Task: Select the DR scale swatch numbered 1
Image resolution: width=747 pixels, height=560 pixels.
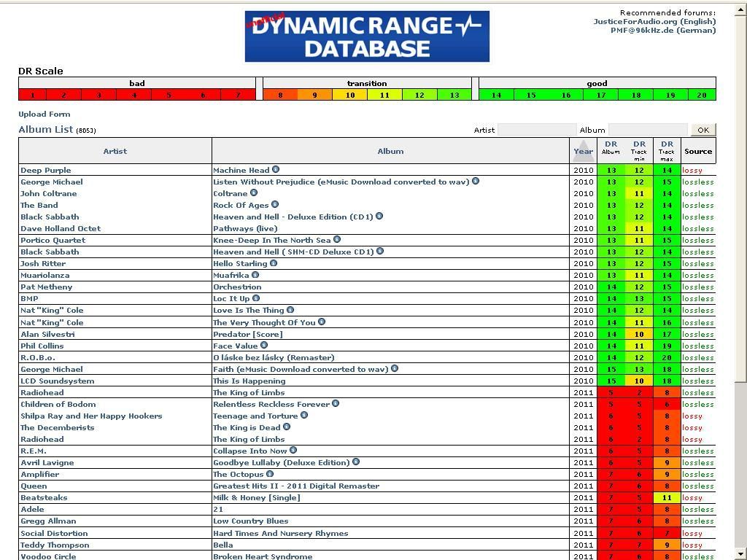Action: coord(32,95)
